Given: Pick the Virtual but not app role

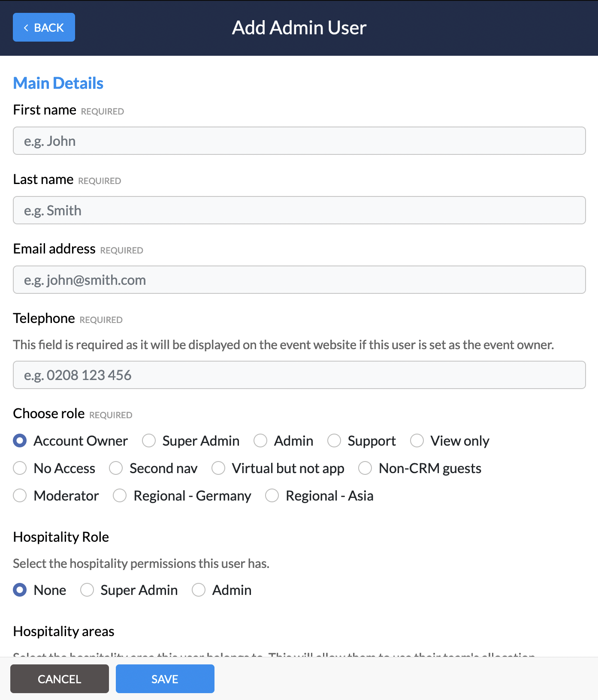Looking at the screenshot, I should pyautogui.click(x=218, y=468).
